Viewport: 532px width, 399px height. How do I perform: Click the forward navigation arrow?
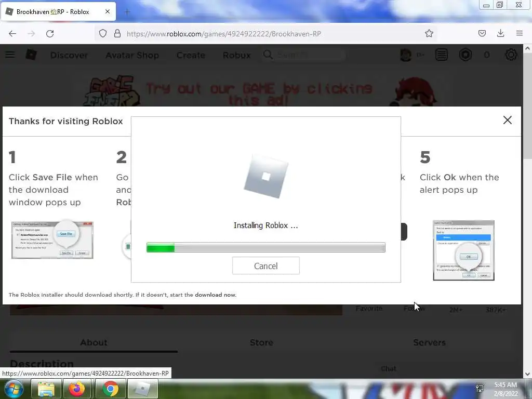(31, 34)
